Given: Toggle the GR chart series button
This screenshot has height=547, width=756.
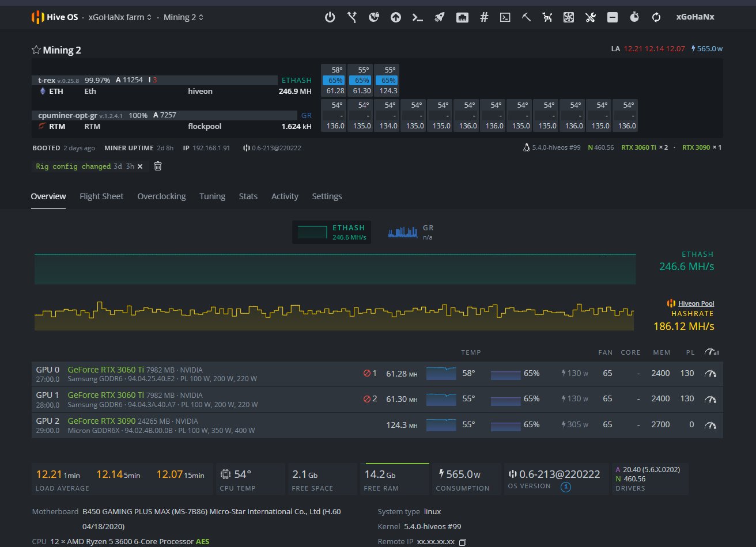Looking at the screenshot, I should [411, 232].
